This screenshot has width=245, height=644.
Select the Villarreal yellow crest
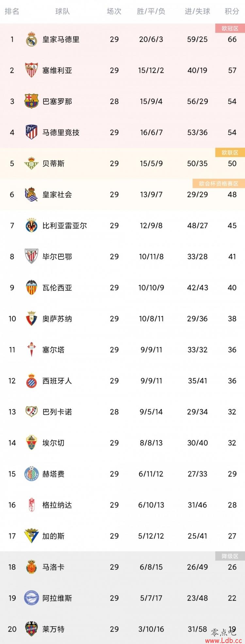[32, 225]
